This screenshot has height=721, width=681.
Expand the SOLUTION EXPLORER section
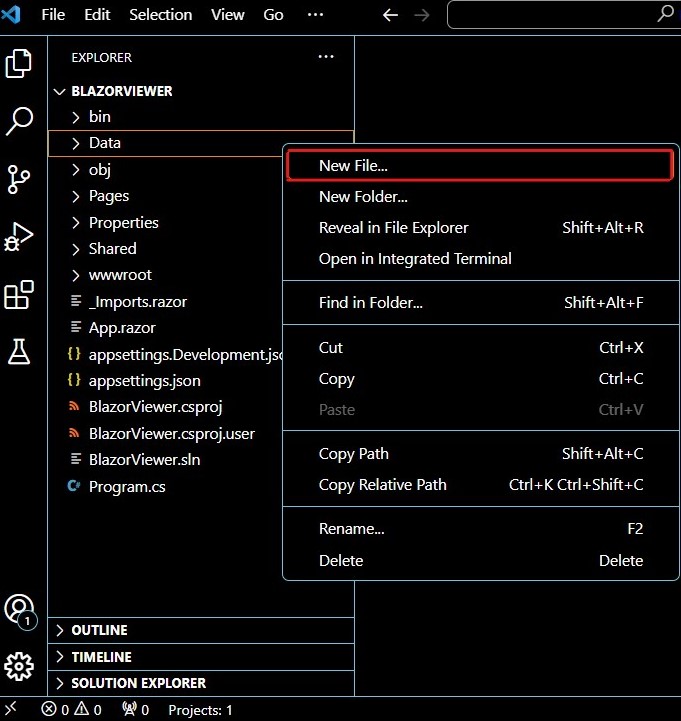(x=138, y=683)
